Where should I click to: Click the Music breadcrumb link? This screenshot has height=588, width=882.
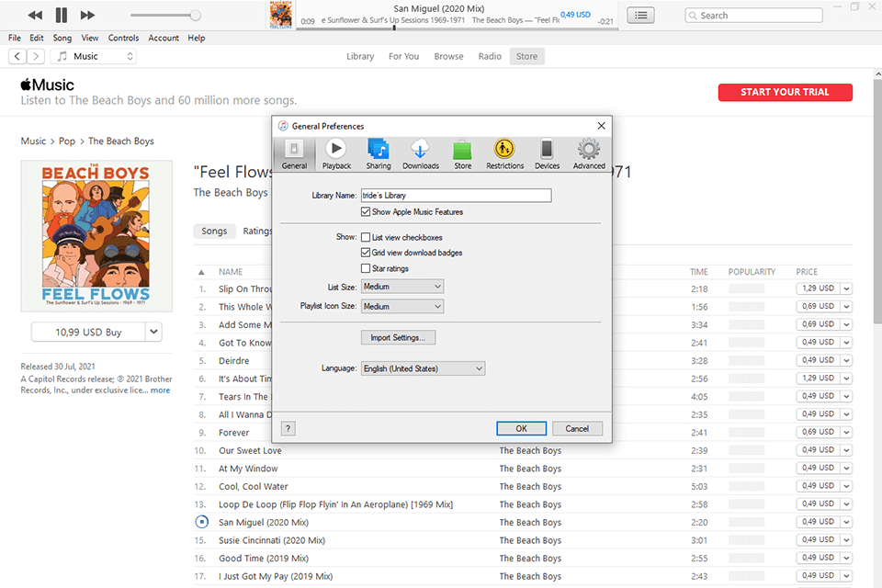click(33, 141)
